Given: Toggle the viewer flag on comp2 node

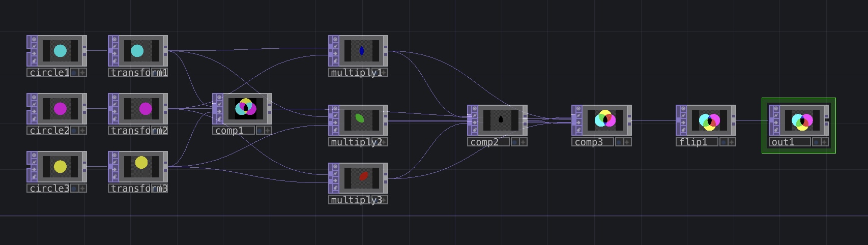Looking at the screenshot, I should point(475,109).
